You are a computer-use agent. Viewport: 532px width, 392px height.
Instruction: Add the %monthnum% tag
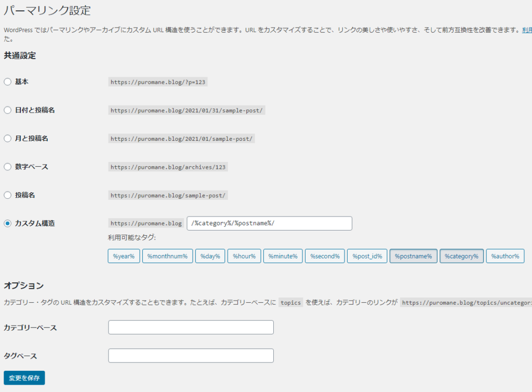(168, 256)
